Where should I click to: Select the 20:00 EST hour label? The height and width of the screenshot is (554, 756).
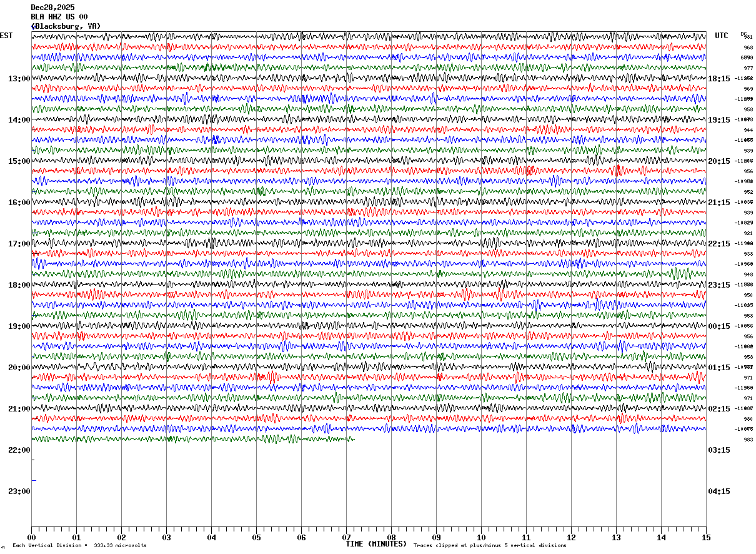(19, 368)
